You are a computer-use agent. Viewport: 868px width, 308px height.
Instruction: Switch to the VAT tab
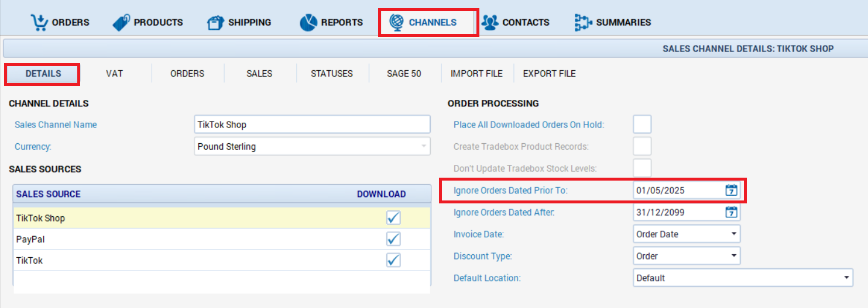[x=114, y=74]
